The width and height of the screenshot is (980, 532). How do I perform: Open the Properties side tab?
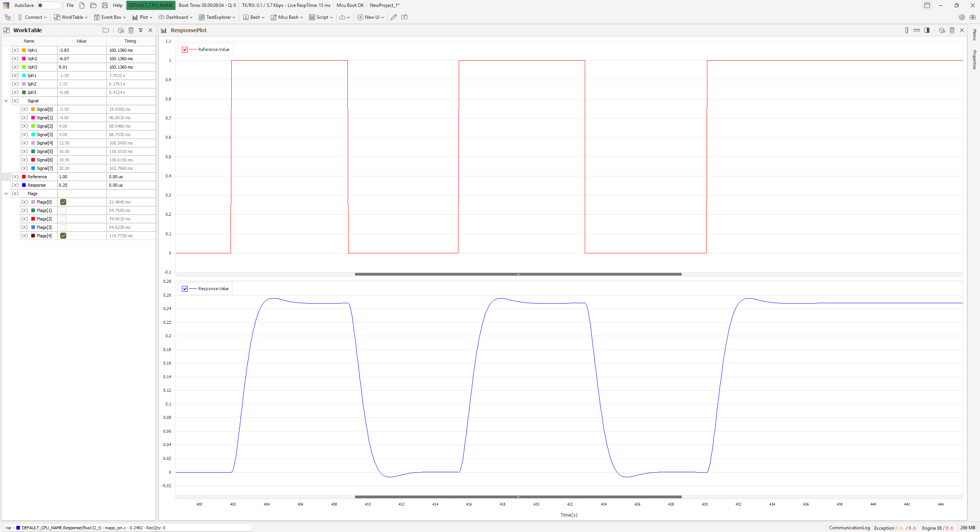click(975, 60)
